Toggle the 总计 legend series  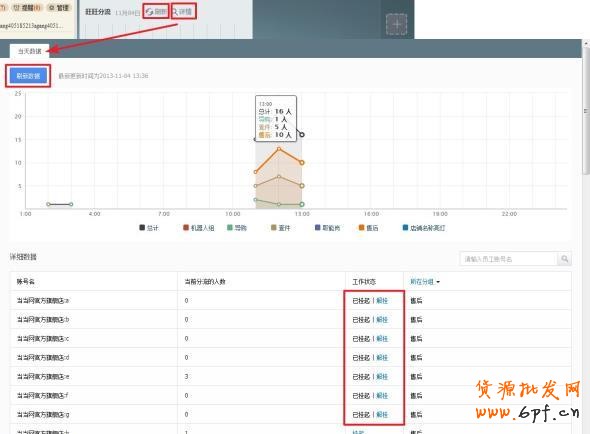point(149,228)
